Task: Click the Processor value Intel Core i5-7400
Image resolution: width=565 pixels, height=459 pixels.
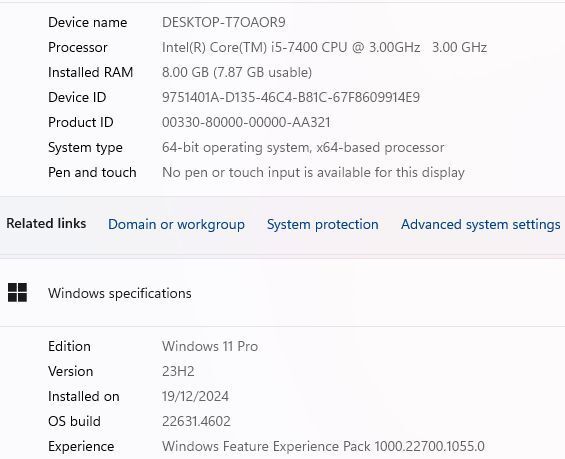Action: coord(324,47)
